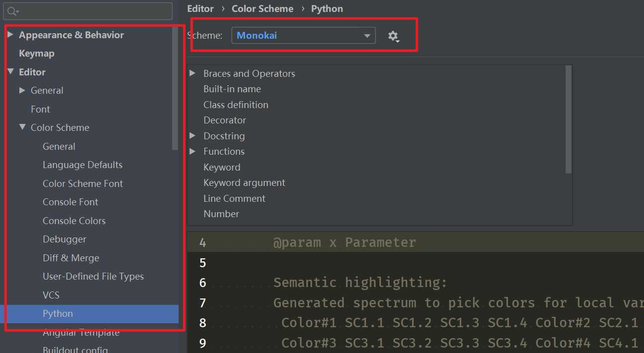This screenshot has height=353, width=644.
Task: Select Line Comment attribute
Action: click(x=234, y=198)
